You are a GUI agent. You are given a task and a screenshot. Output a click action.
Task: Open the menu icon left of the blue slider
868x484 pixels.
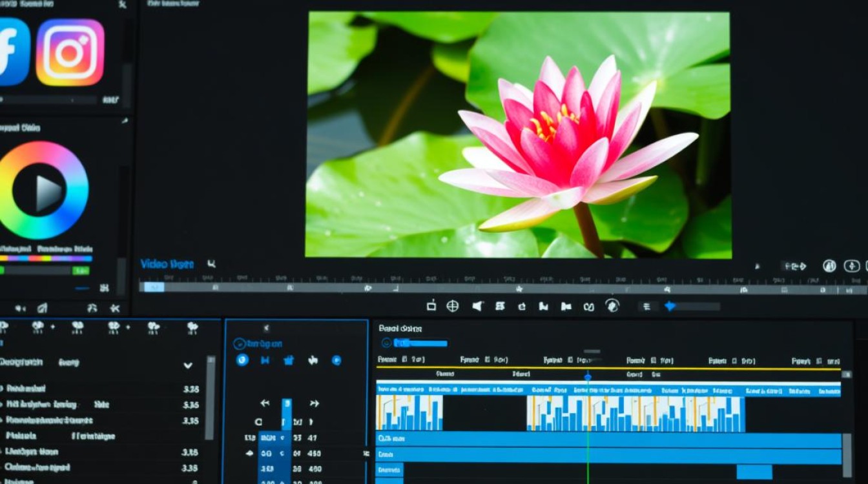pyautogui.click(x=647, y=307)
